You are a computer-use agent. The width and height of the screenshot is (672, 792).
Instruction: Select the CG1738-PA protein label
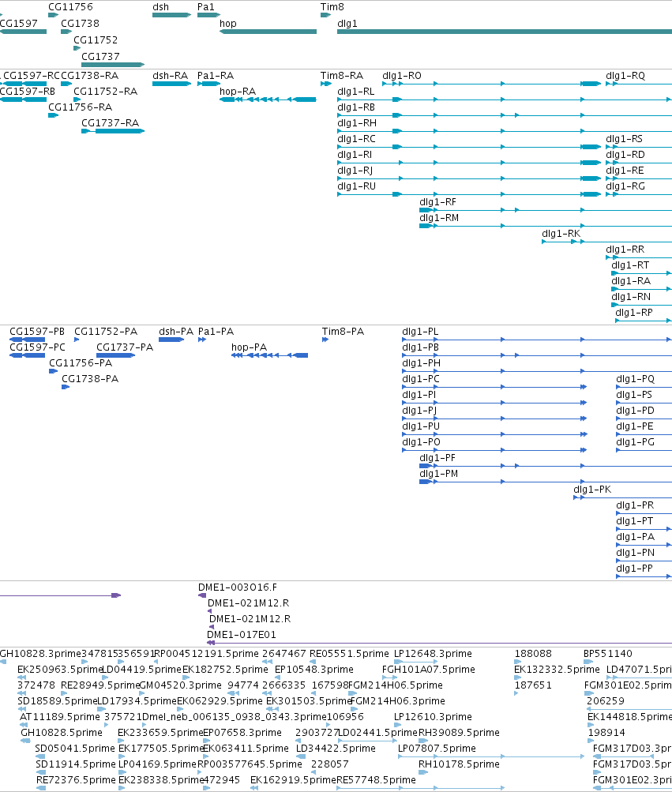pyautogui.click(x=90, y=379)
